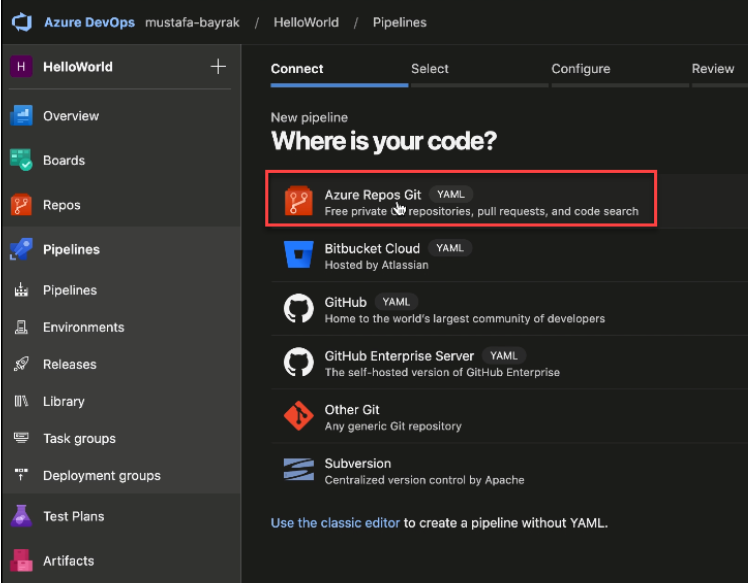748x583 pixels.
Task: Navigate to Deployment groups menu item
Action: click(101, 476)
